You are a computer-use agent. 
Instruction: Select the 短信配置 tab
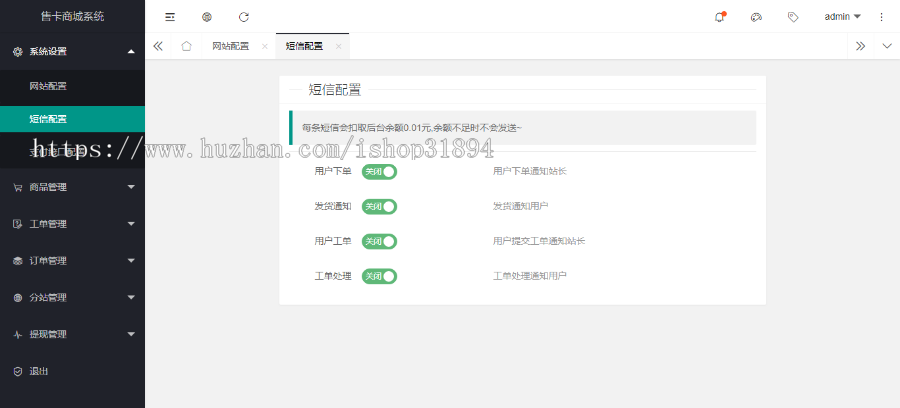[x=304, y=46]
